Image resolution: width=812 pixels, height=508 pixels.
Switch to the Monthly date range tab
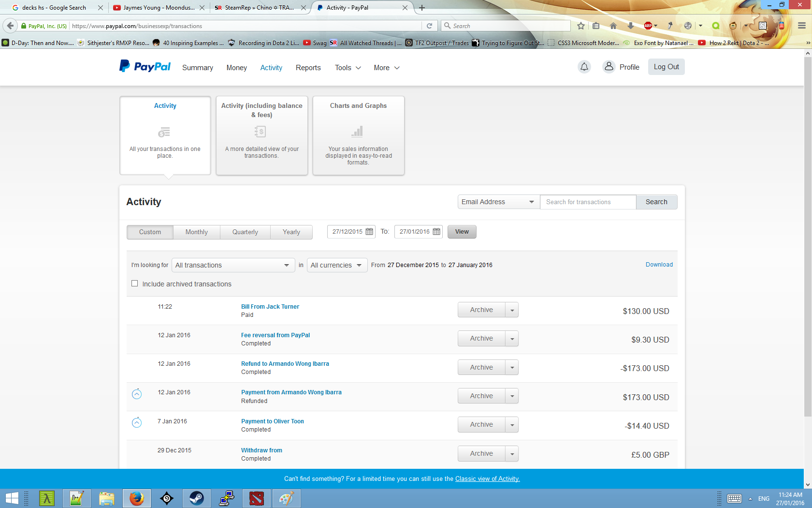click(196, 232)
